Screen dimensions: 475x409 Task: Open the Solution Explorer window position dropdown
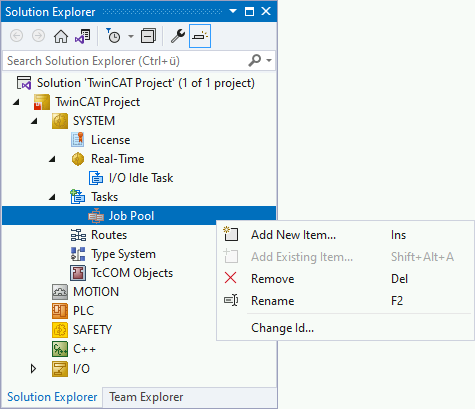pos(233,11)
